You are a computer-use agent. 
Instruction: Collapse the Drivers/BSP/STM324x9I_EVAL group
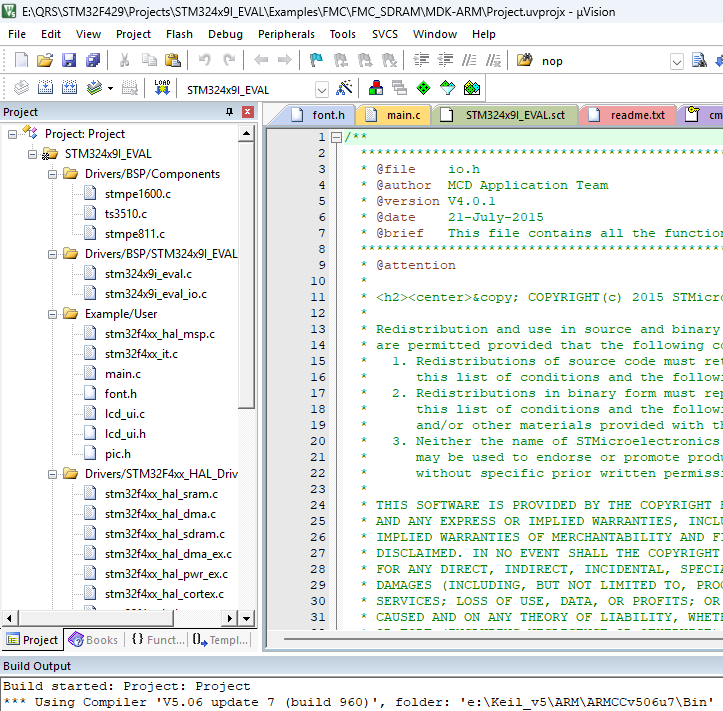pos(52,254)
